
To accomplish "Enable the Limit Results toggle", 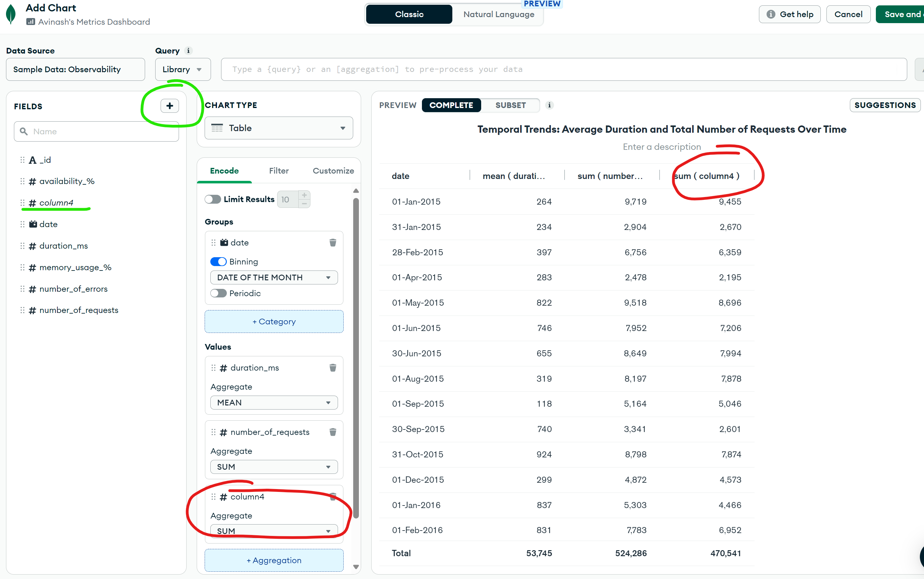I will pos(213,200).
